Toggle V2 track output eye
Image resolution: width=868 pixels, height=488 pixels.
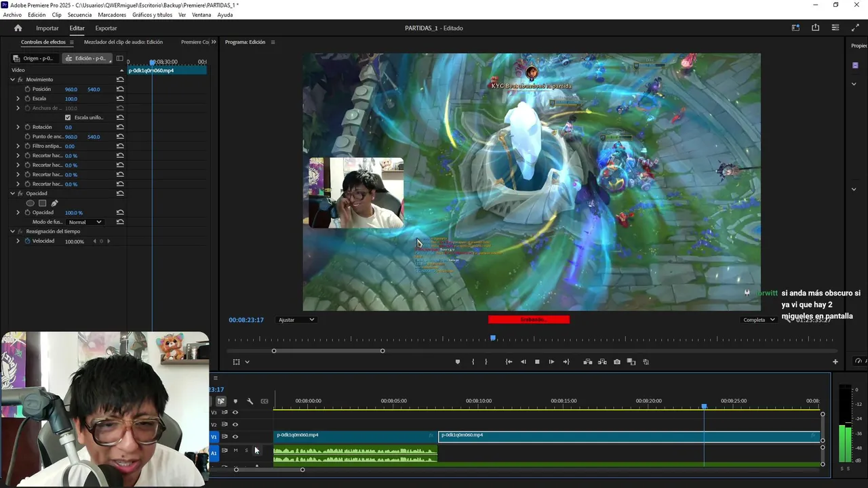coord(235,424)
